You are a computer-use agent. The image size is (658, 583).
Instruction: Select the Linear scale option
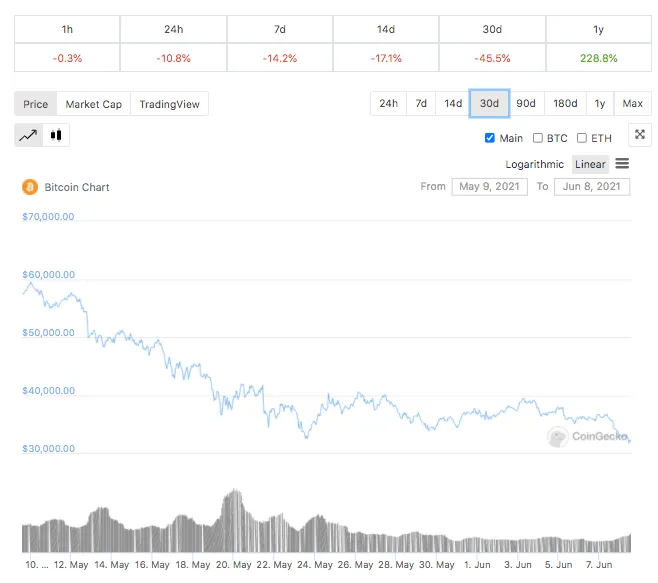coord(590,164)
